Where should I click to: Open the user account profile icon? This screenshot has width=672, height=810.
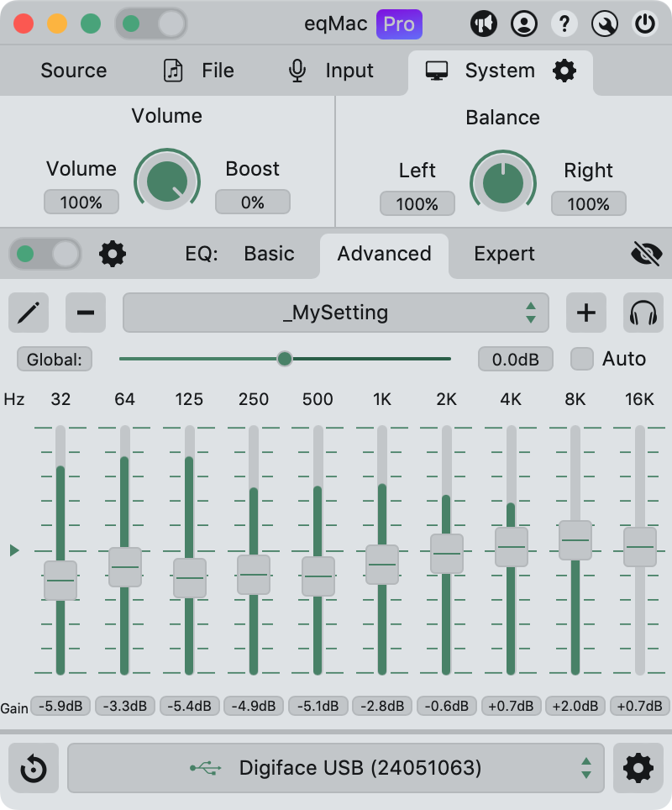(x=524, y=24)
